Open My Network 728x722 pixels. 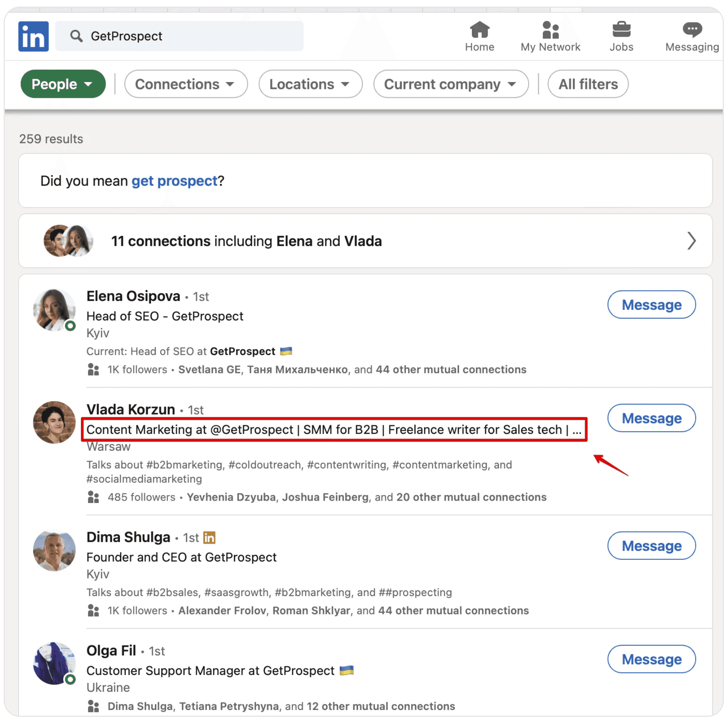pyautogui.click(x=550, y=29)
